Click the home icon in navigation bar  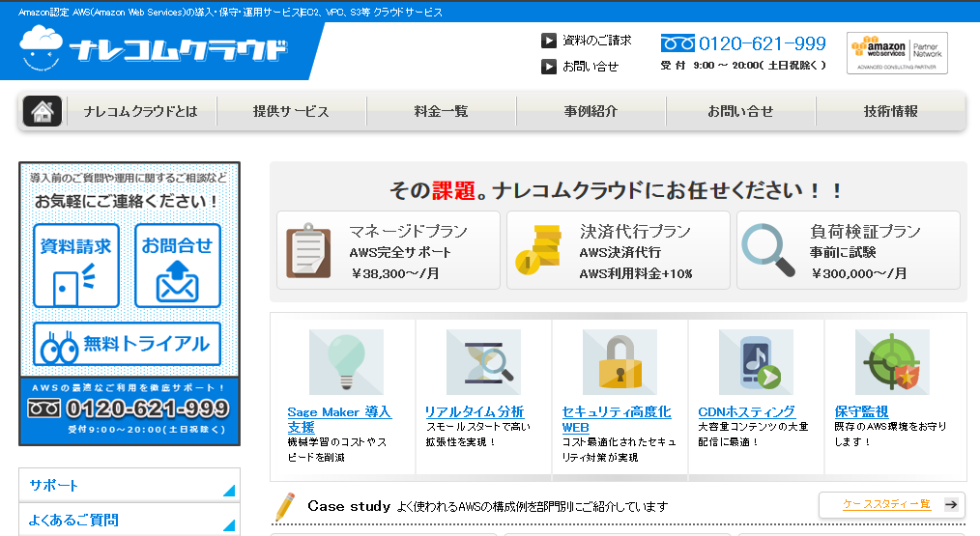[x=42, y=111]
